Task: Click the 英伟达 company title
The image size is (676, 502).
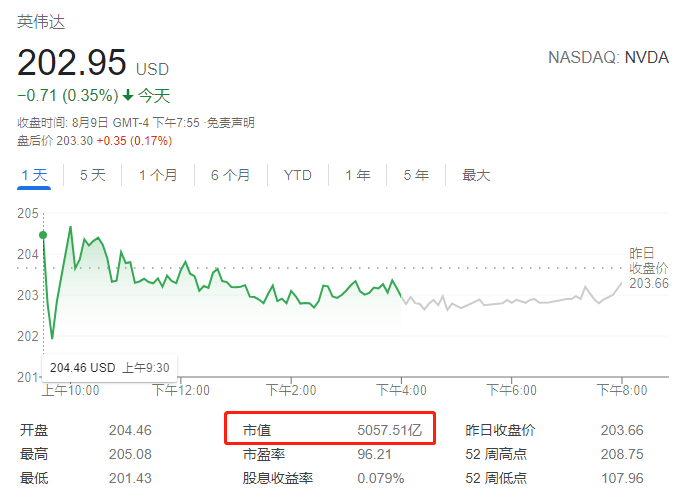Action: coord(41,22)
